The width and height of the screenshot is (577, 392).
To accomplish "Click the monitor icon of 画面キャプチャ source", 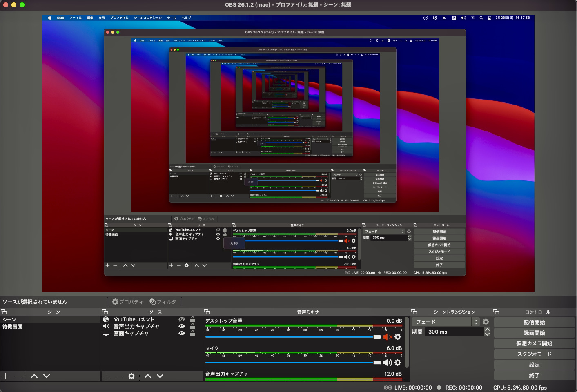I will (106, 333).
